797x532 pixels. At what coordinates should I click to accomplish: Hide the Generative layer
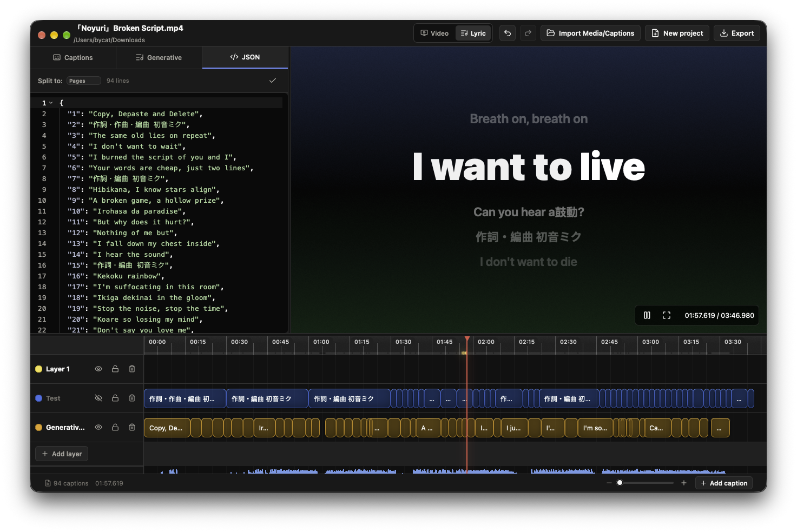98,427
